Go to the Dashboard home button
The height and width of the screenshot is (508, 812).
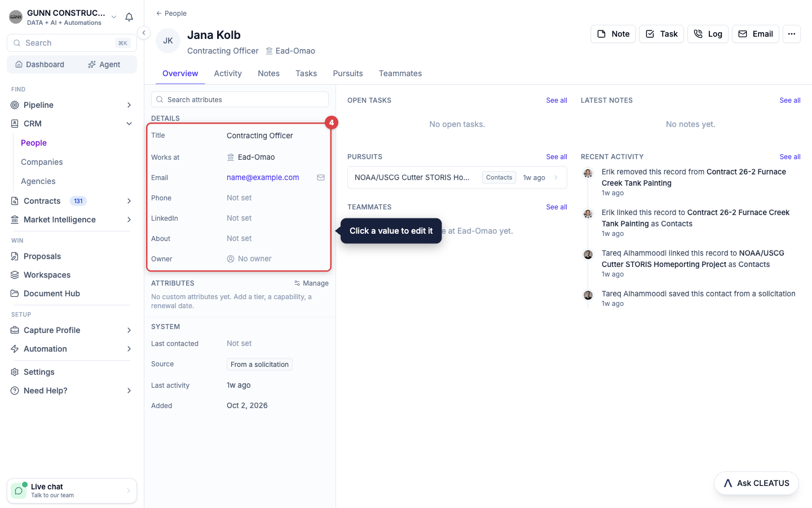click(39, 64)
